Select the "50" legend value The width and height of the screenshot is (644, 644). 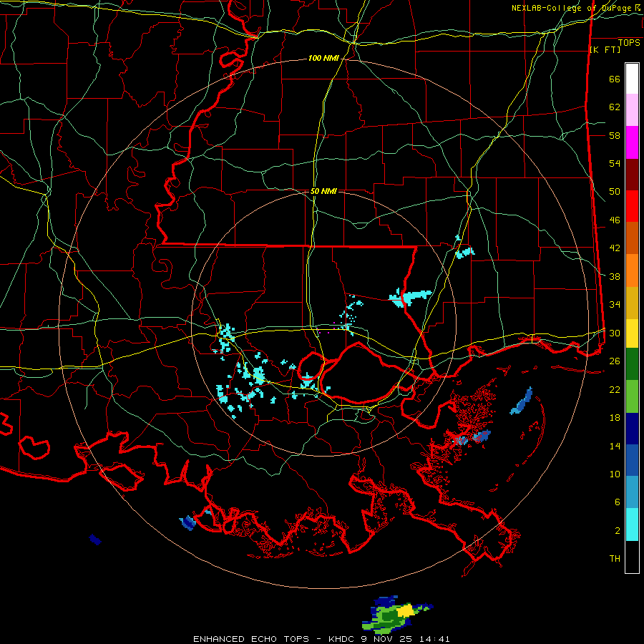[x=615, y=192]
